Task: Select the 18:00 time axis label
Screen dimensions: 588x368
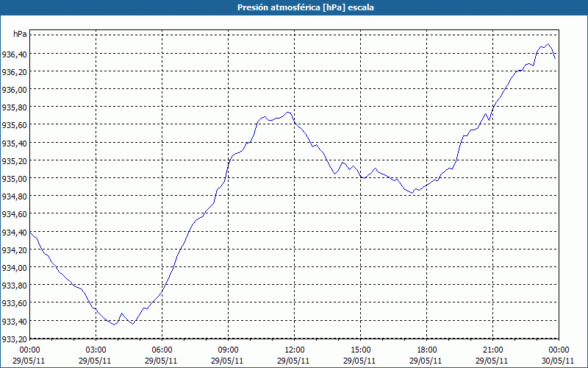Action: pyautogui.click(x=427, y=350)
